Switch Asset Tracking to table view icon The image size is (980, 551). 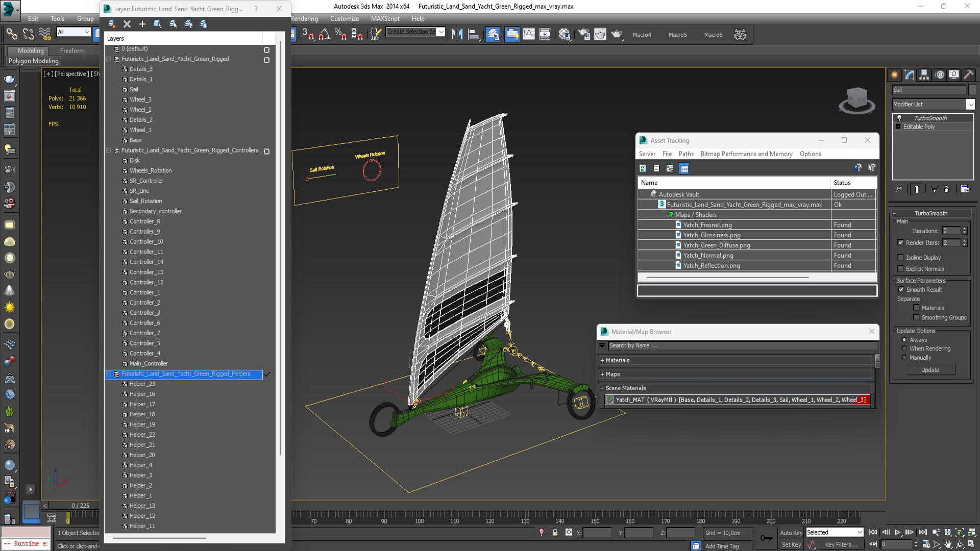(684, 168)
